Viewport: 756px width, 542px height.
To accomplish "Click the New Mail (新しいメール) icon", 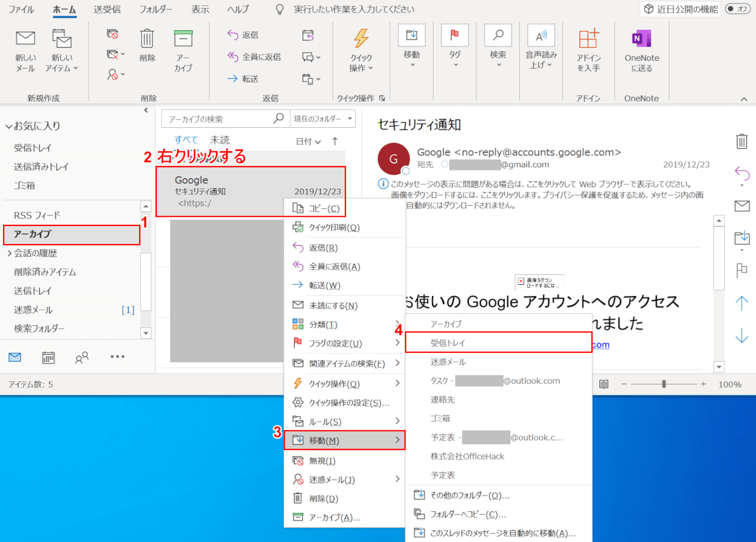I will [x=25, y=39].
